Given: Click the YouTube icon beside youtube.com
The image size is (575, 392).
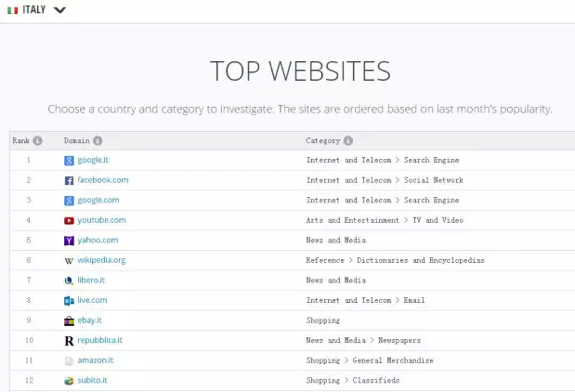Looking at the screenshot, I should 69,221.
